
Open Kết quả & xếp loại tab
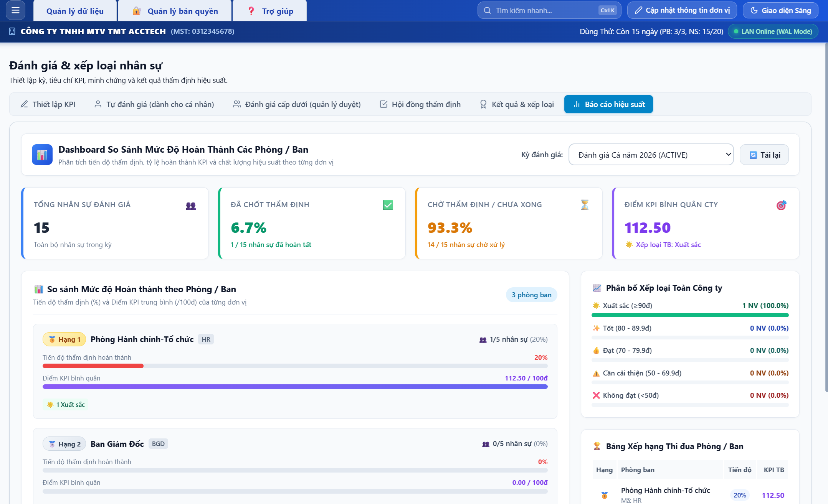click(x=517, y=104)
